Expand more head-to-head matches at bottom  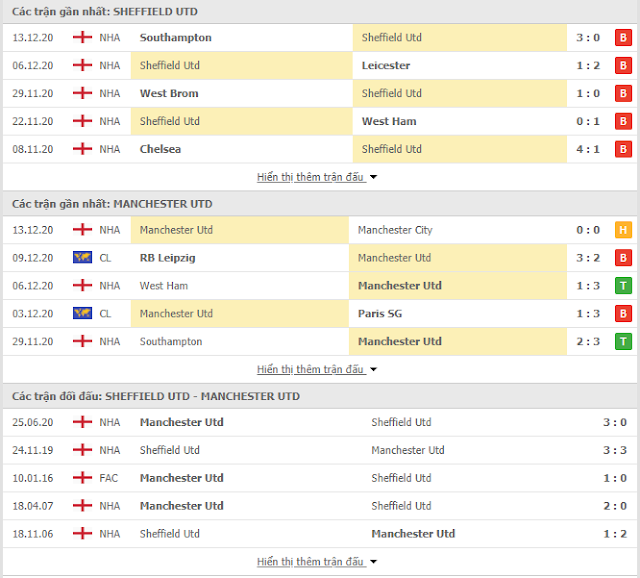tap(317, 562)
